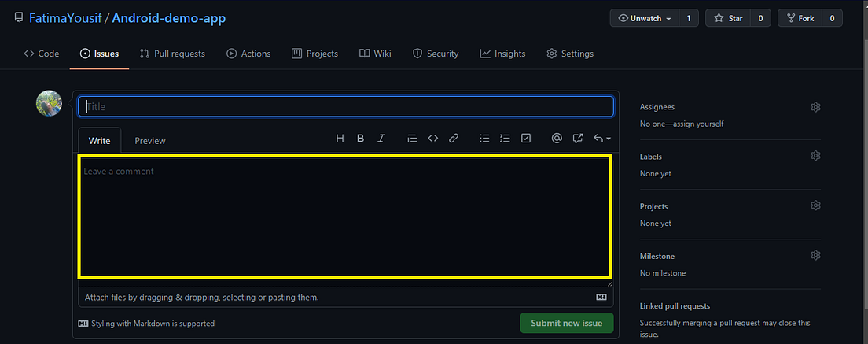Insert code with the code brackets icon
The width and height of the screenshot is (868, 344).
coord(433,139)
